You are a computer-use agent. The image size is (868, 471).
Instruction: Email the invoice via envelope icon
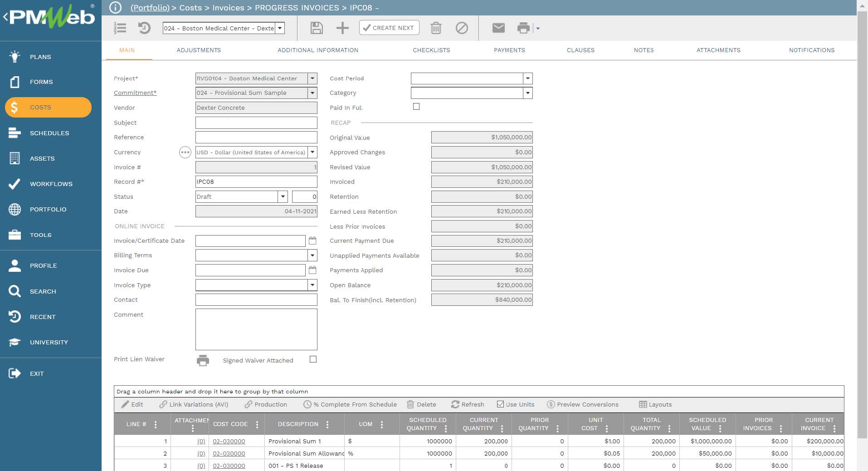click(498, 28)
